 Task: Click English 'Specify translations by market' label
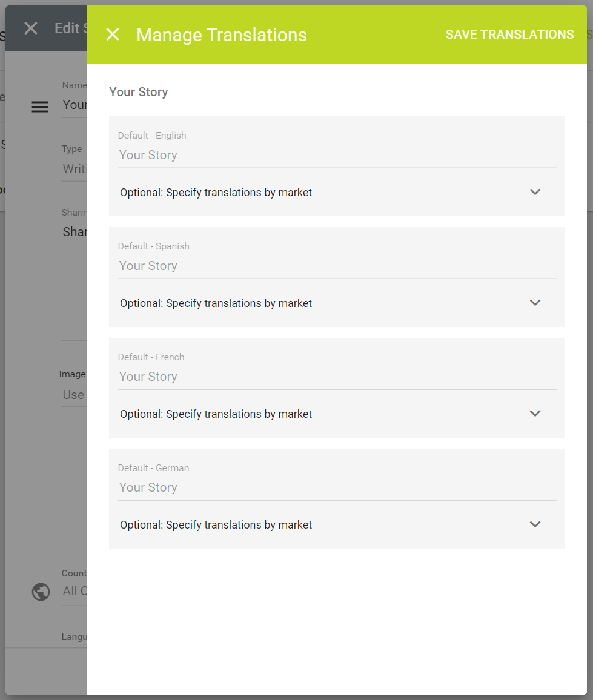[x=216, y=193]
